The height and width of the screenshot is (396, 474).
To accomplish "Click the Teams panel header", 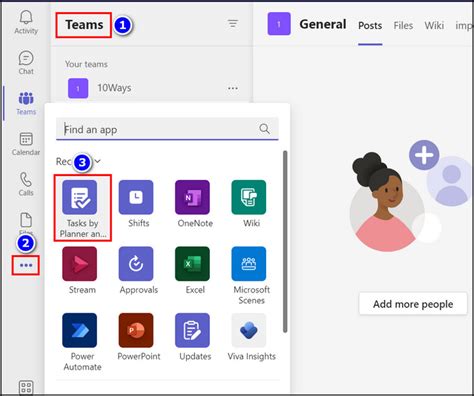I will tap(84, 25).
